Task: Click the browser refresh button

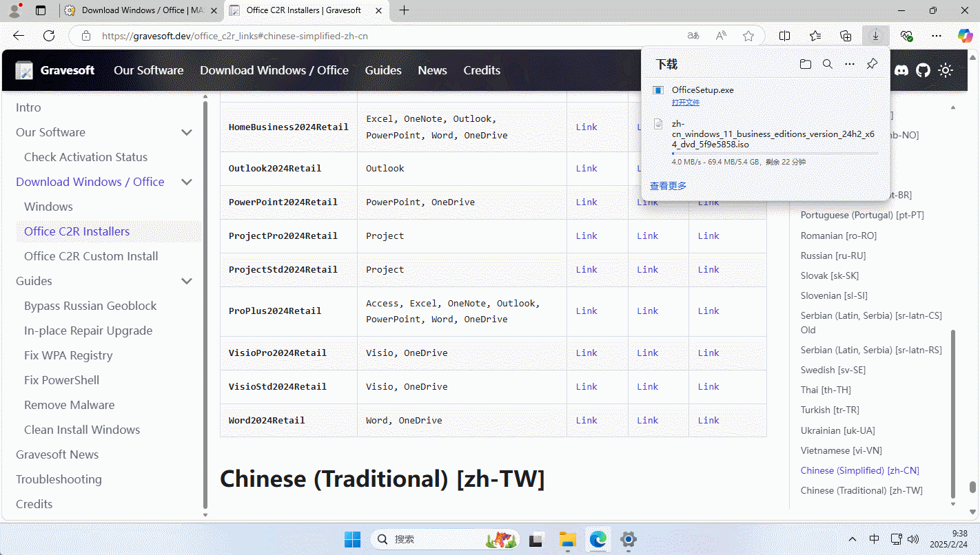Action: coord(49,36)
